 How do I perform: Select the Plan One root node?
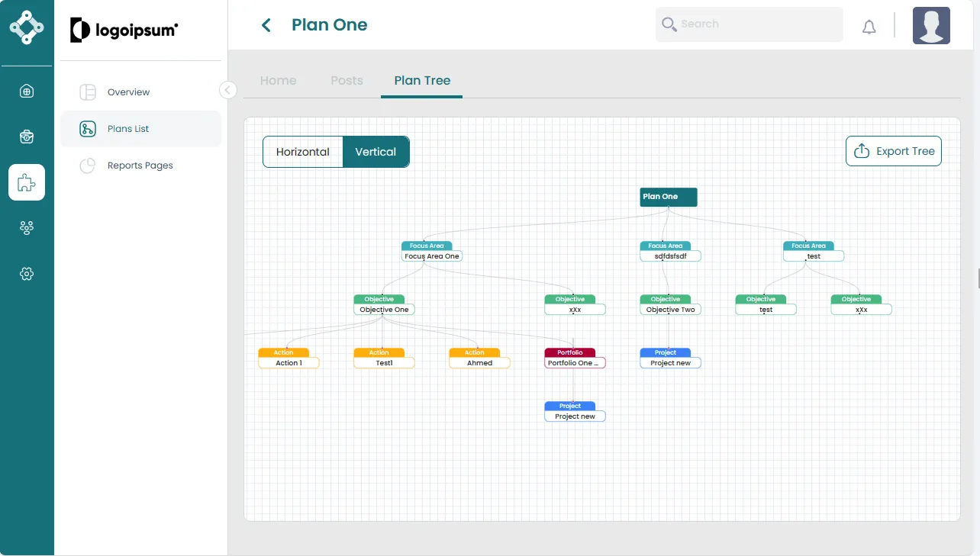(669, 197)
